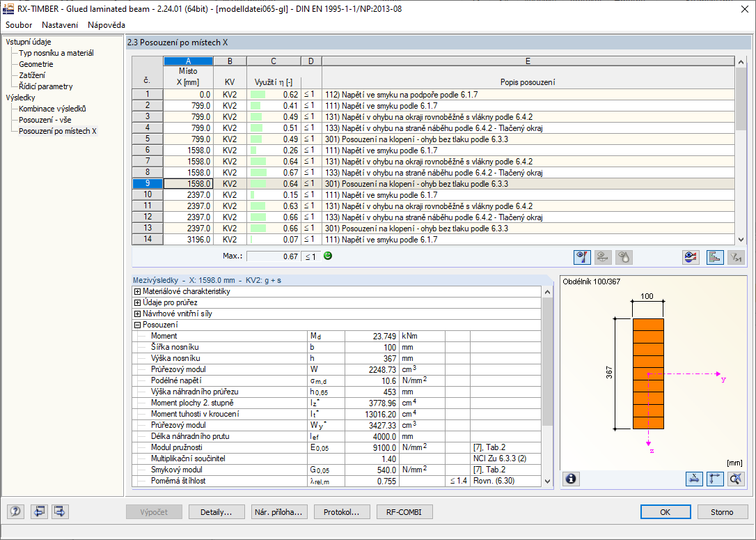Viewport: 756px width, 540px height.
Task: Click column E header in results table
Action: click(x=528, y=61)
